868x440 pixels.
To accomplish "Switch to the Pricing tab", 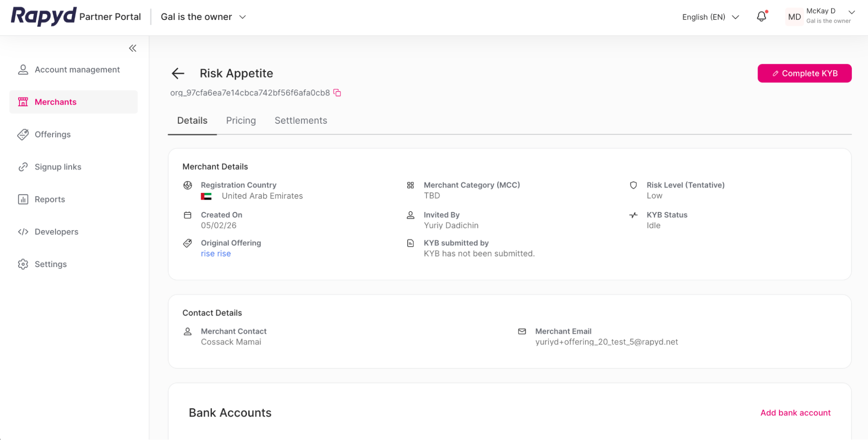I will (241, 120).
